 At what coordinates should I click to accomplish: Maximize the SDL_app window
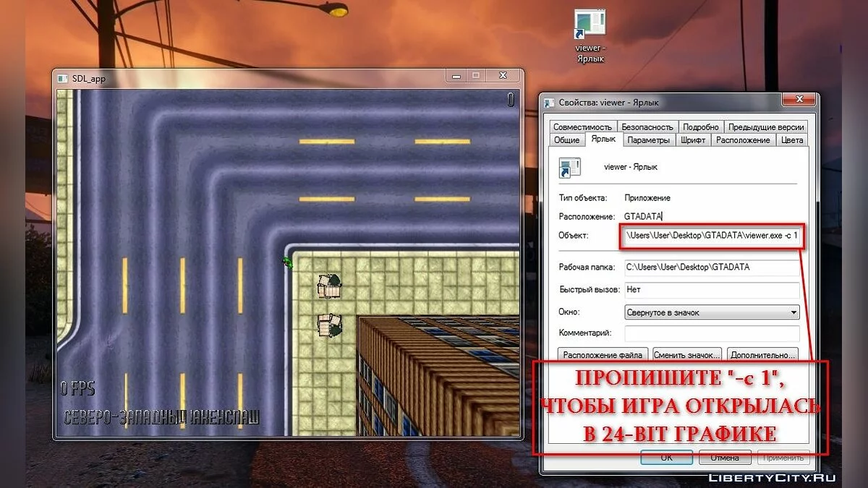tap(475, 76)
